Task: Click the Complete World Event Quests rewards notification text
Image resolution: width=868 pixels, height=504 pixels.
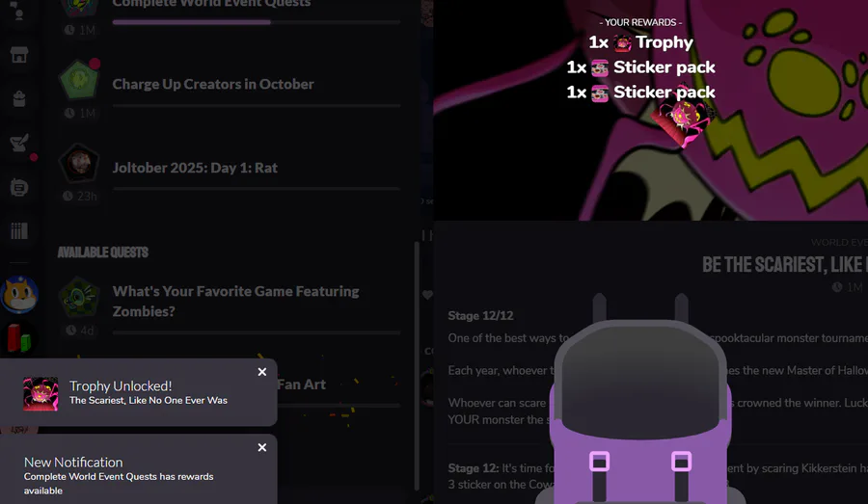Action: [x=119, y=484]
